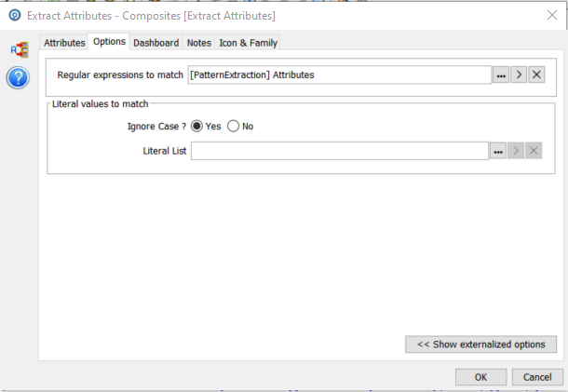Click the 'Literal values to match' group title

click(x=101, y=104)
